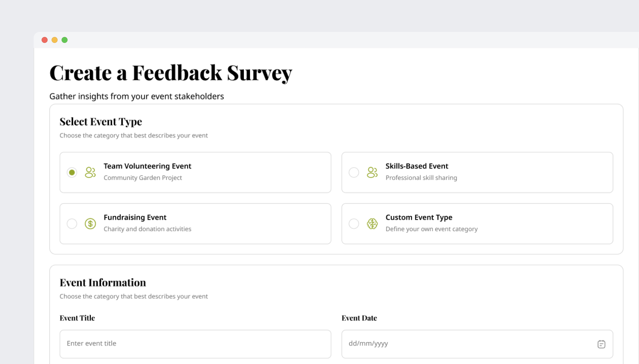Choose the Custom Event Type radio option

[x=354, y=224]
